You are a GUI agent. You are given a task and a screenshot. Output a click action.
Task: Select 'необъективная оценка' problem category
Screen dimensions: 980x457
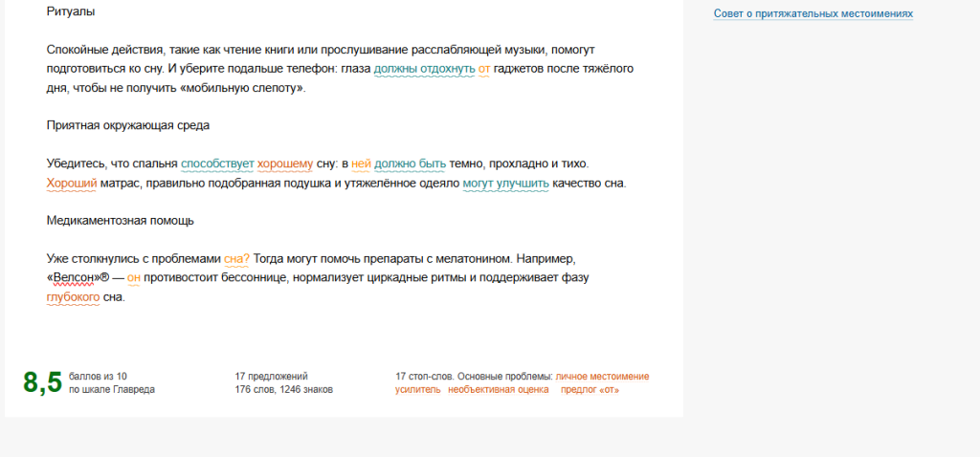click(498, 389)
